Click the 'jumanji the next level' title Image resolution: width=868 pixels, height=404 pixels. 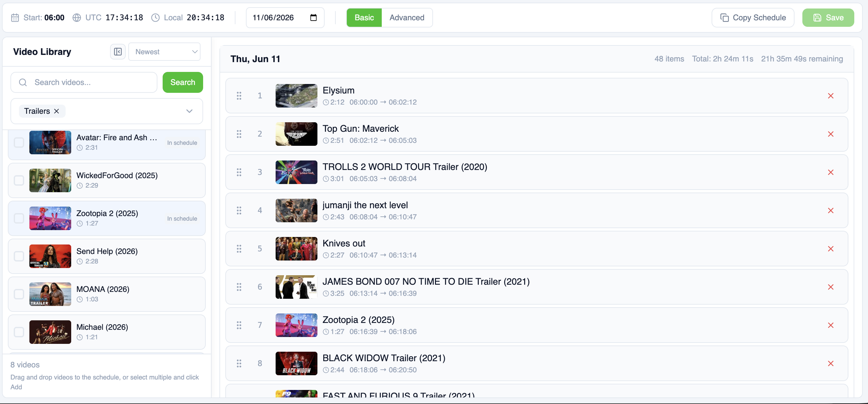(365, 205)
